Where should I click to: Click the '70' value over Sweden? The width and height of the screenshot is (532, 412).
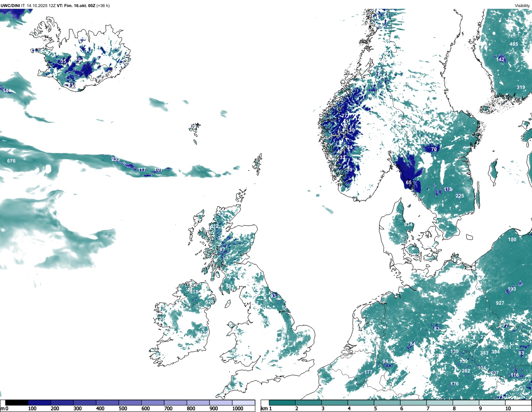coord(434,149)
